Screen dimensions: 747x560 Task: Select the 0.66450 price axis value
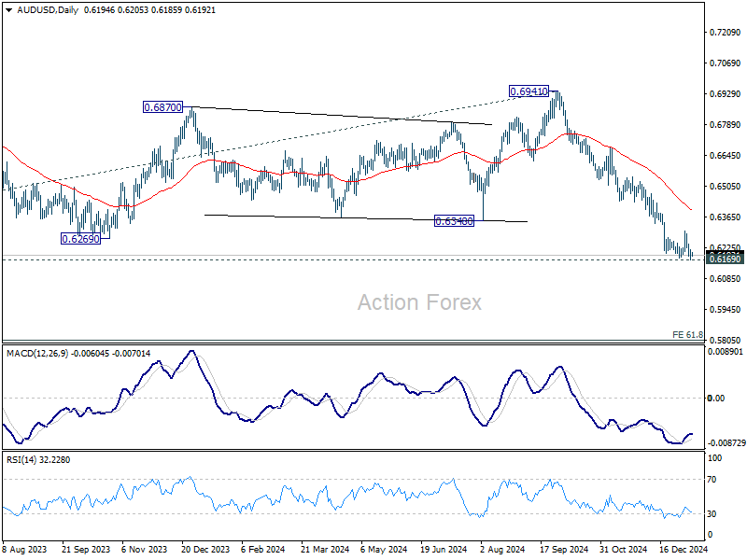tap(726, 155)
